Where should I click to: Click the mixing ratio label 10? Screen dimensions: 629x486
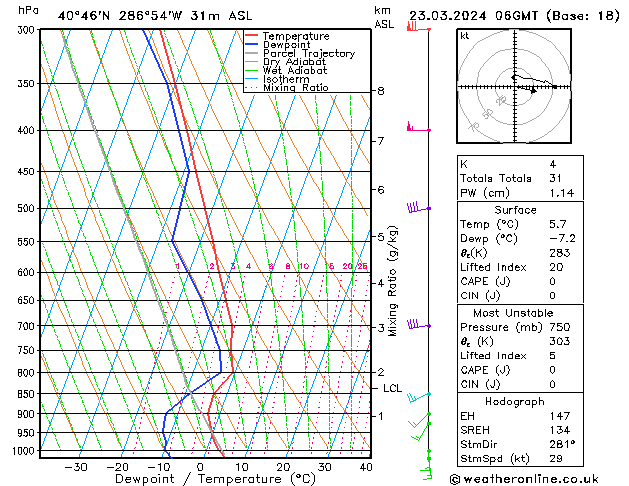coord(304,266)
